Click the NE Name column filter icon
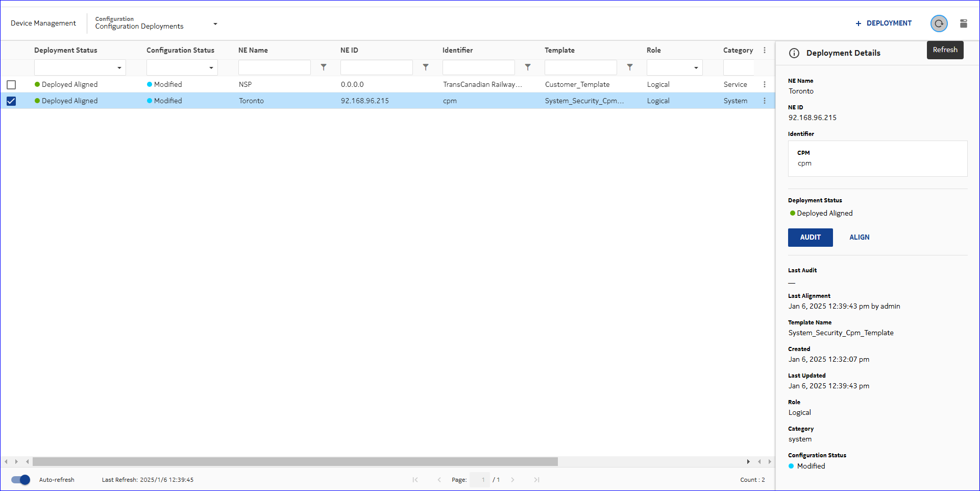Viewport: 980px width, 491px height. 324,67
